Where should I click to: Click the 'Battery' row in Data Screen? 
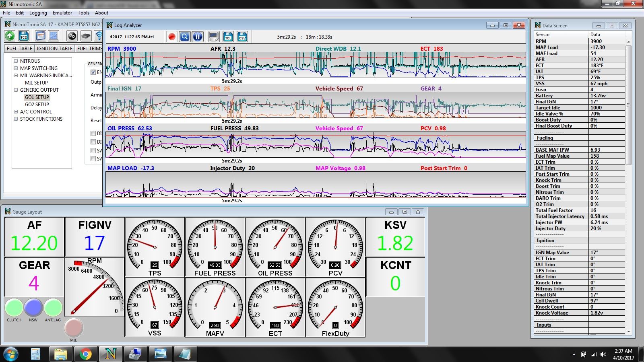pyautogui.click(x=580, y=96)
